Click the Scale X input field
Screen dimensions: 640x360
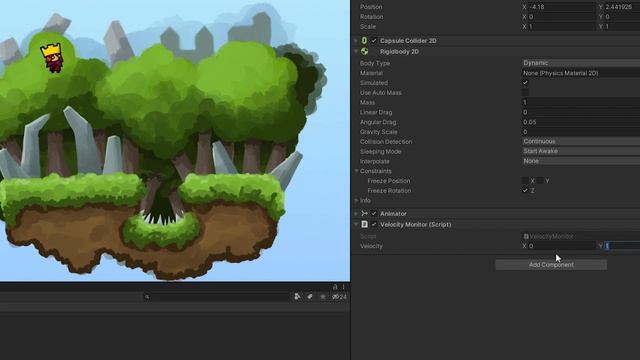pyautogui.click(x=561, y=27)
